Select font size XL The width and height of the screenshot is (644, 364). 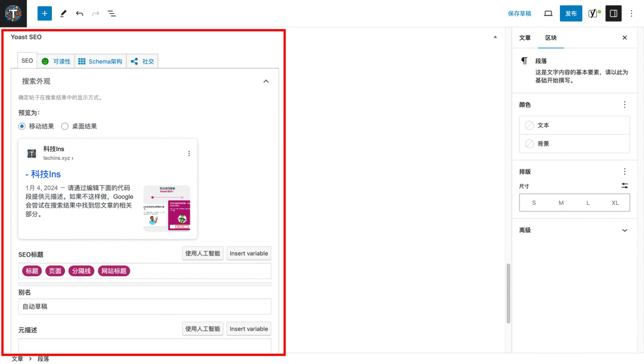[615, 203]
